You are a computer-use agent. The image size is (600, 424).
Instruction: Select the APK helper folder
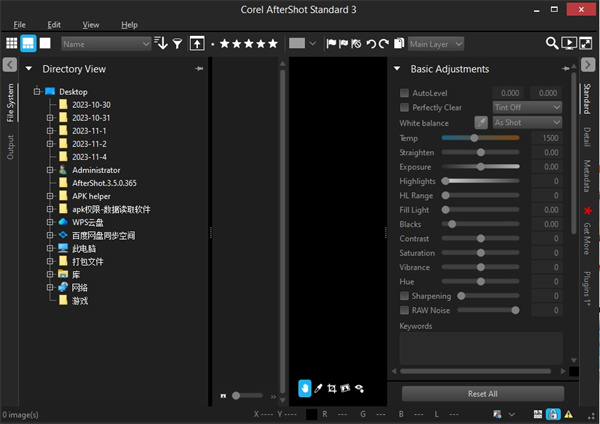[91, 196]
